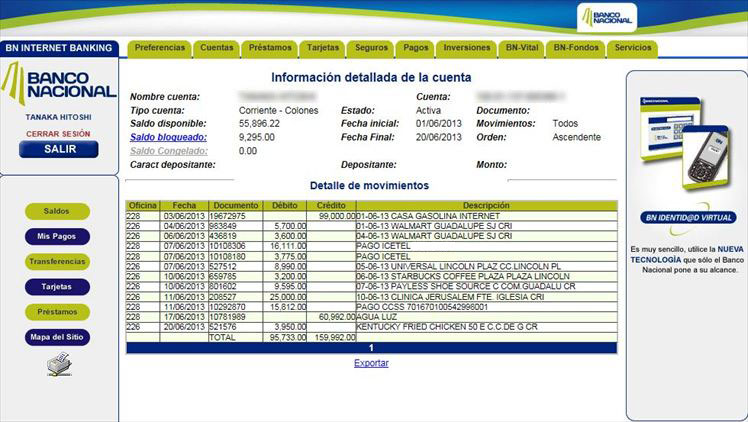748x422 pixels.
Task: Select the BN-Vital tab
Action: point(522,48)
